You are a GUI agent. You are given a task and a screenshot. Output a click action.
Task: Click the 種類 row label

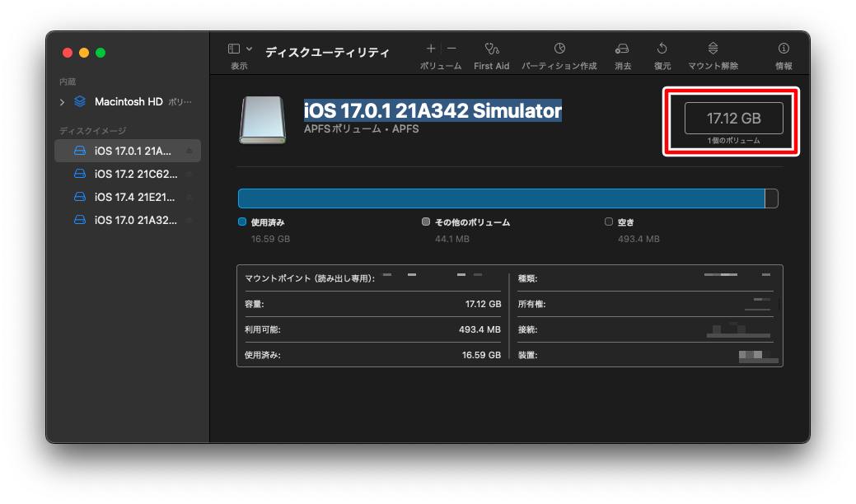point(528,278)
